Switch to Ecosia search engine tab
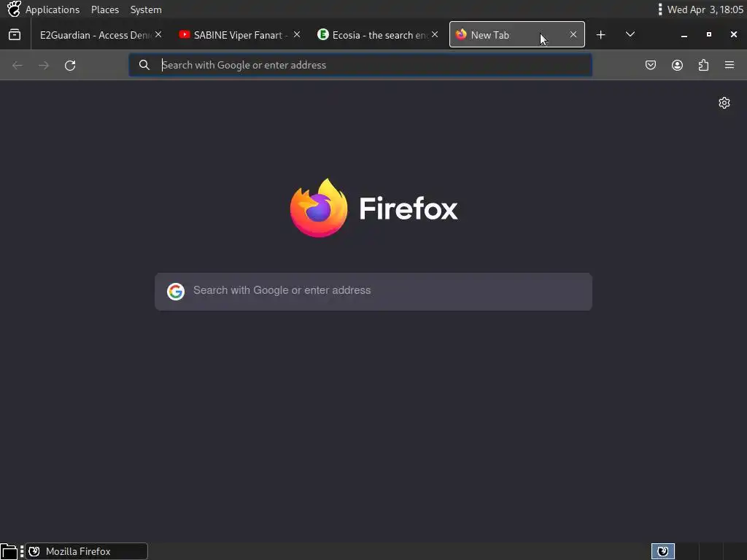Viewport: 747px width, 560px height. click(378, 35)
